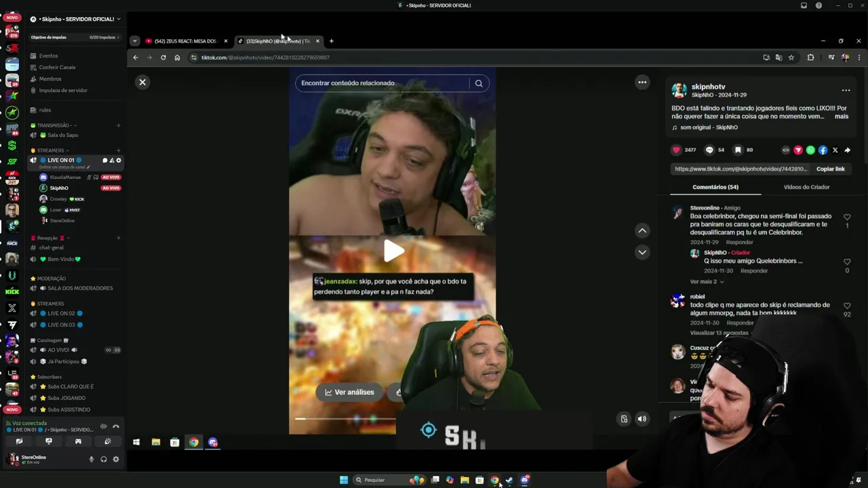868x488 pixels.
Task: Reload the browser page
Action: [163, 58]
